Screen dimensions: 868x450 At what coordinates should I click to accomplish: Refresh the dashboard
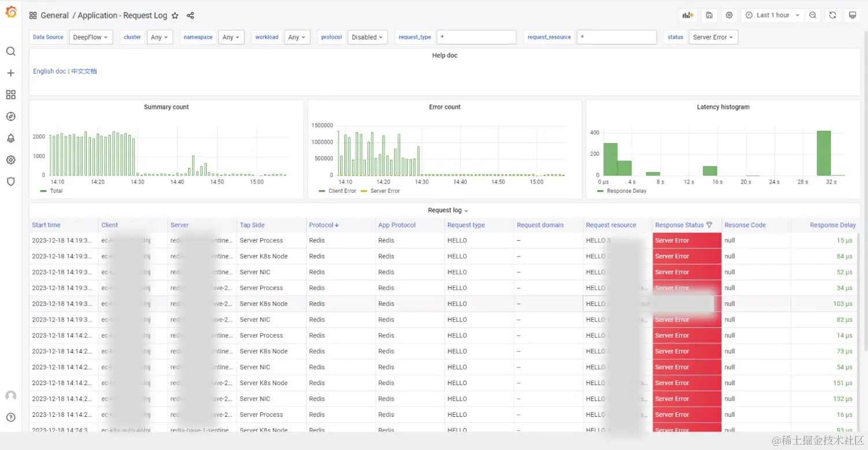(833, 15)
